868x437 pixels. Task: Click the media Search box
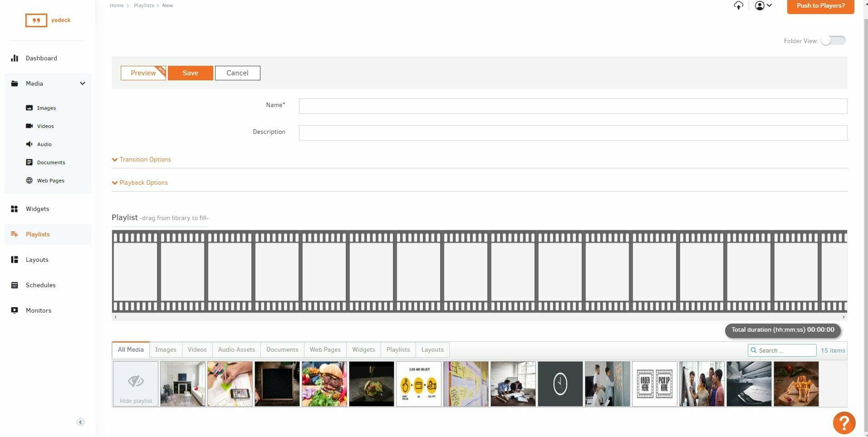click(x=782, y=350)
